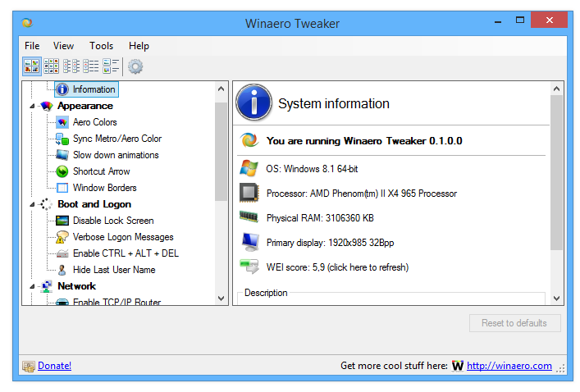Click the Physical RAM: 3106360 KB text
Screen dimensions: 580x392
pyautogui.click(x=320, y=218)
